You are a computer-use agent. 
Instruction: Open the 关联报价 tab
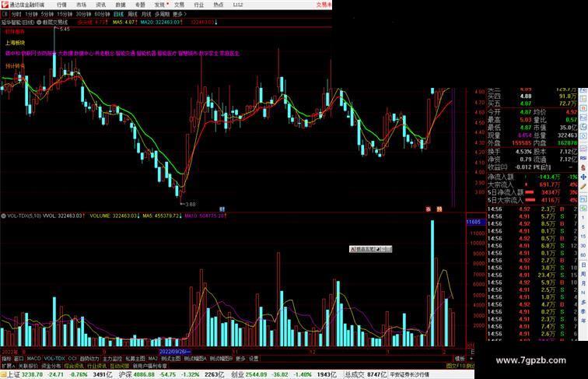pos(28,366)
